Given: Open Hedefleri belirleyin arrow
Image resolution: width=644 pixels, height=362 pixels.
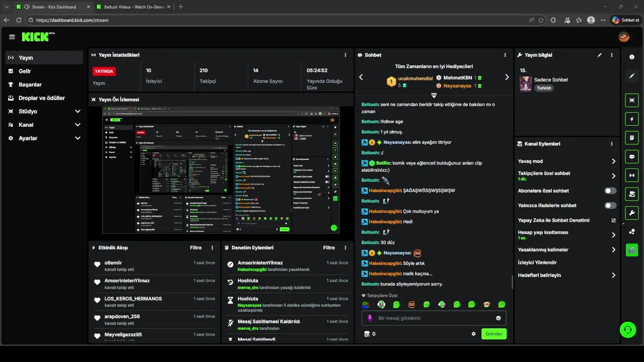Looking at the screenshot, I should [613, 276].
